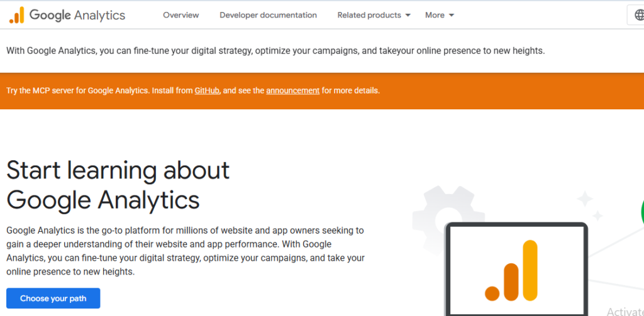Open the language selector globe icon

[x=639, y=15]
